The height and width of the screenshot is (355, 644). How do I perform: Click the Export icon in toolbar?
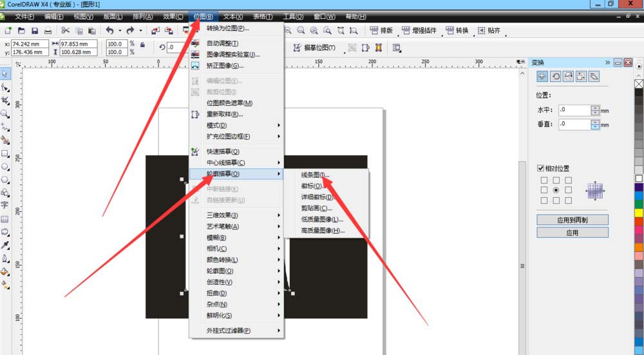(x=169, y=30)
